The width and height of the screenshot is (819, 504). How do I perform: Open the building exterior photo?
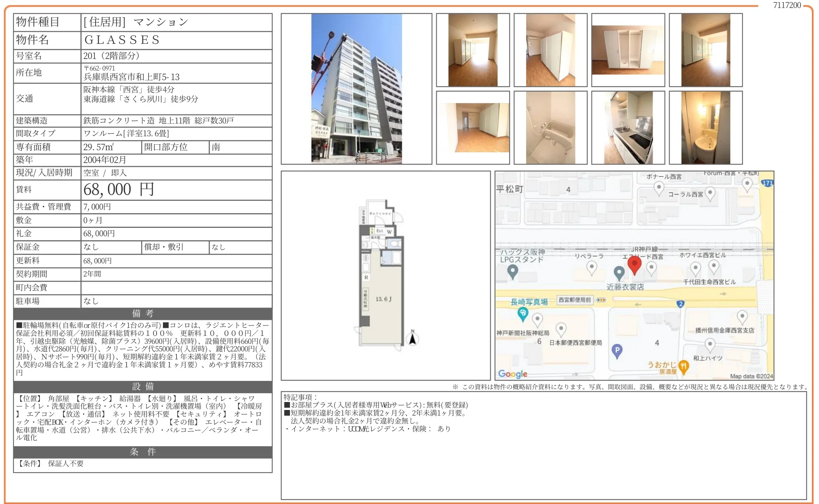(356, 89)
